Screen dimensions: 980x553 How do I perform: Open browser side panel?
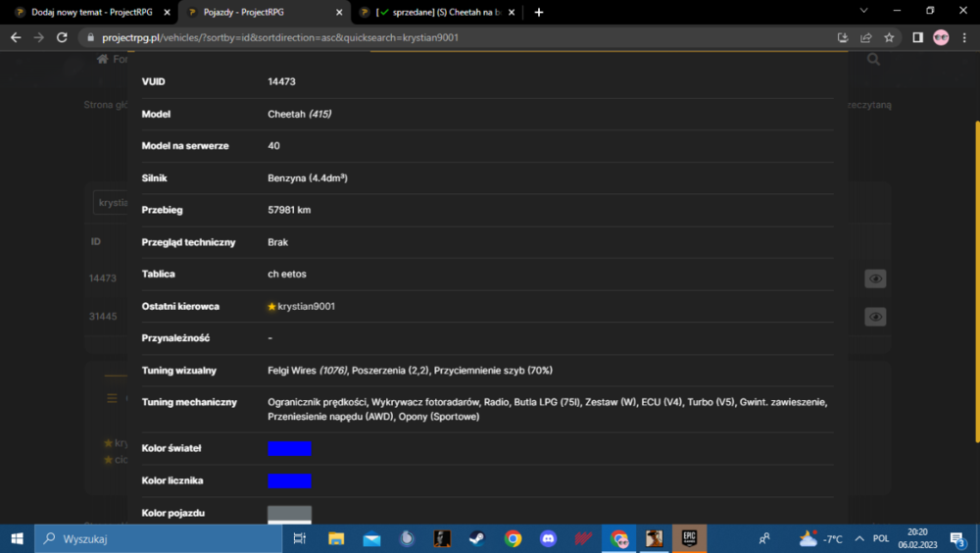(917, 37)
